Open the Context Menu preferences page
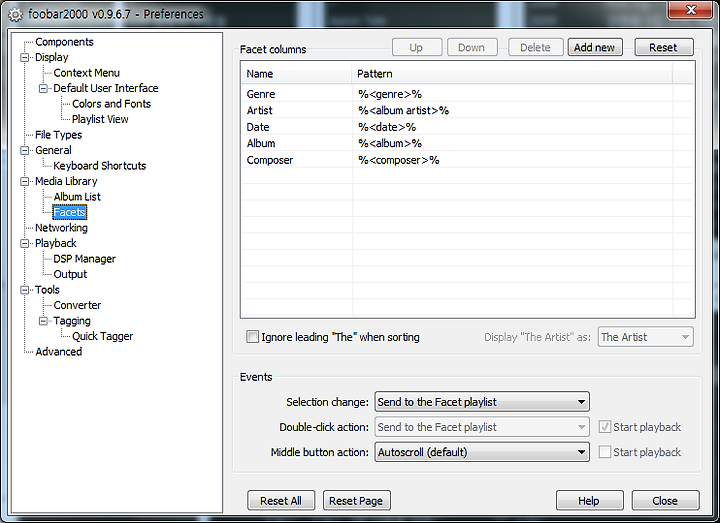The height and width of the screenshot is (523, 720). (x=86, y=73)
